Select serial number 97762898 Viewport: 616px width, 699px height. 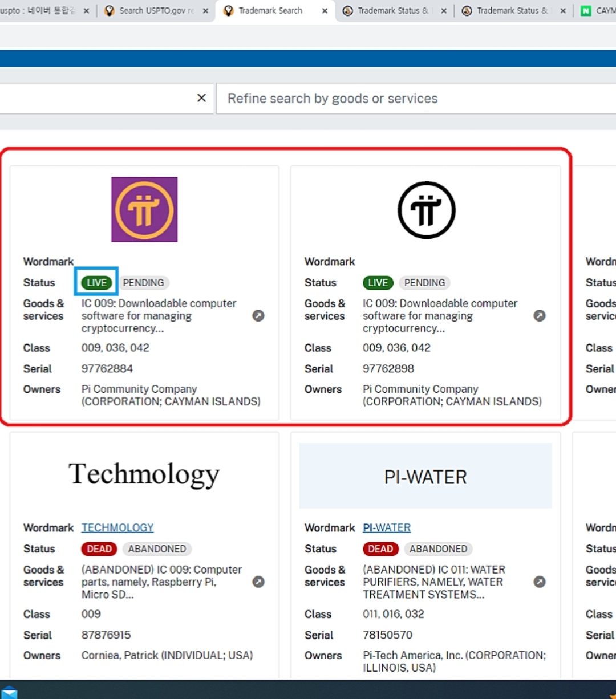[388, 369]
